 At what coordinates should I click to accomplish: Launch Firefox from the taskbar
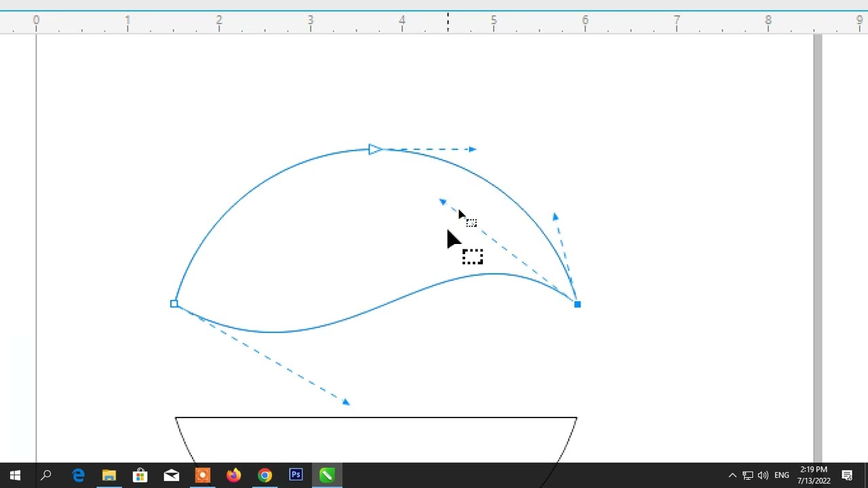pos(233,475)
